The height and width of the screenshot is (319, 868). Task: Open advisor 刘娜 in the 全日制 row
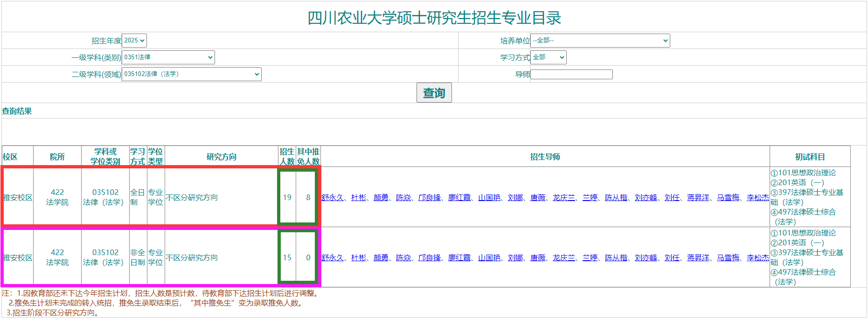click(x=515, y=198)
